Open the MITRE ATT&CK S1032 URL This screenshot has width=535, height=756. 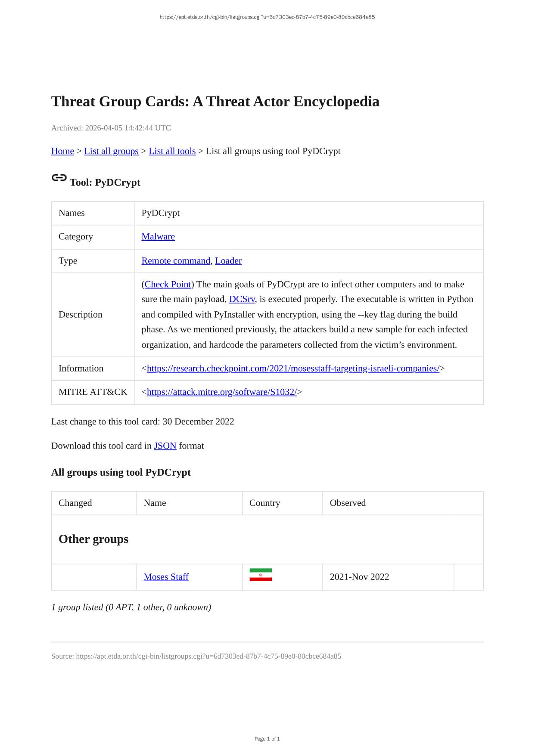pos(221,392)
